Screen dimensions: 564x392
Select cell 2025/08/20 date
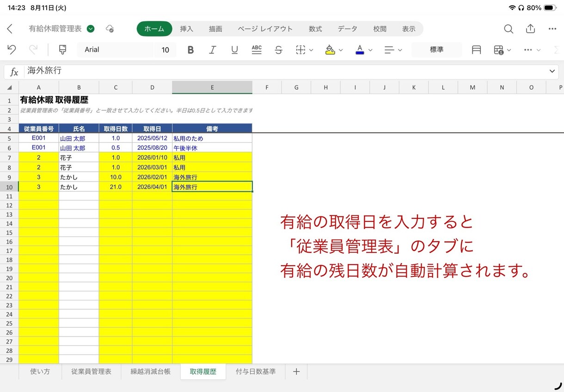pos(152,148)
